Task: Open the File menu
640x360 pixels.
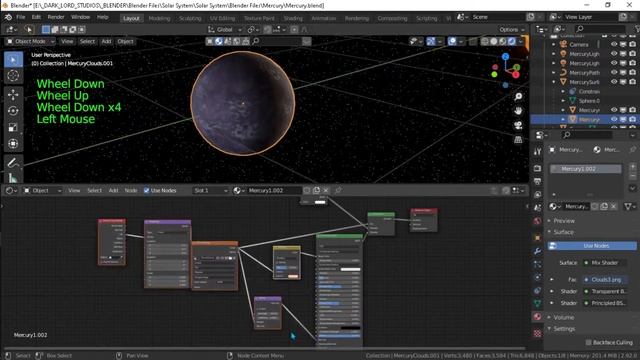Action: coord(20,17)
